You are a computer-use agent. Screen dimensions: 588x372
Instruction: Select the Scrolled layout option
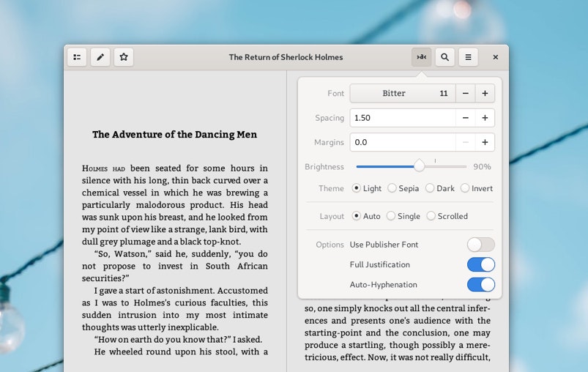coord(447,216)
